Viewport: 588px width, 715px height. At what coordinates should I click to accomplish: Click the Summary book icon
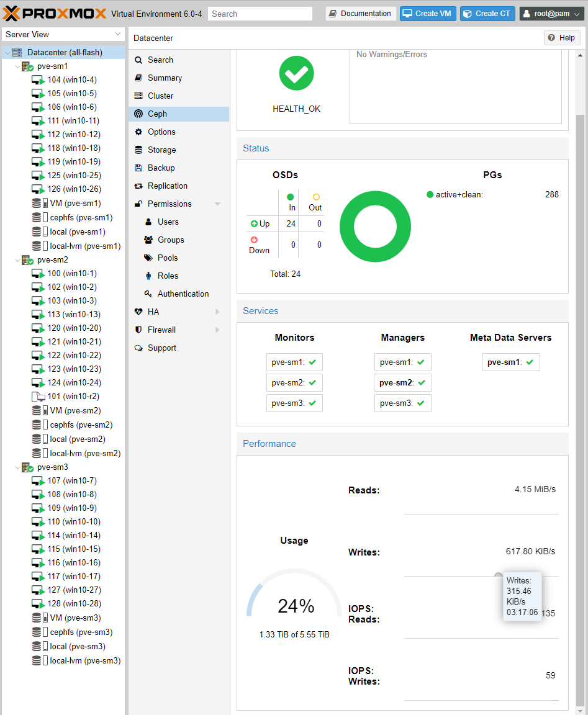point(138,78)
